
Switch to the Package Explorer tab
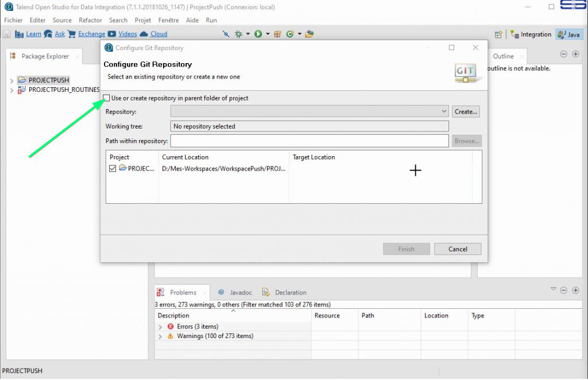click(45, 56)
